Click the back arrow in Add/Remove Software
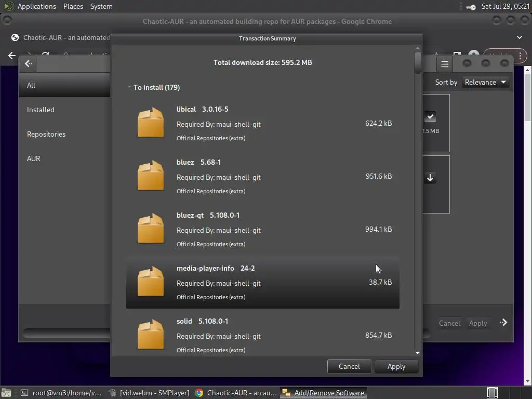 click(28, 63)
